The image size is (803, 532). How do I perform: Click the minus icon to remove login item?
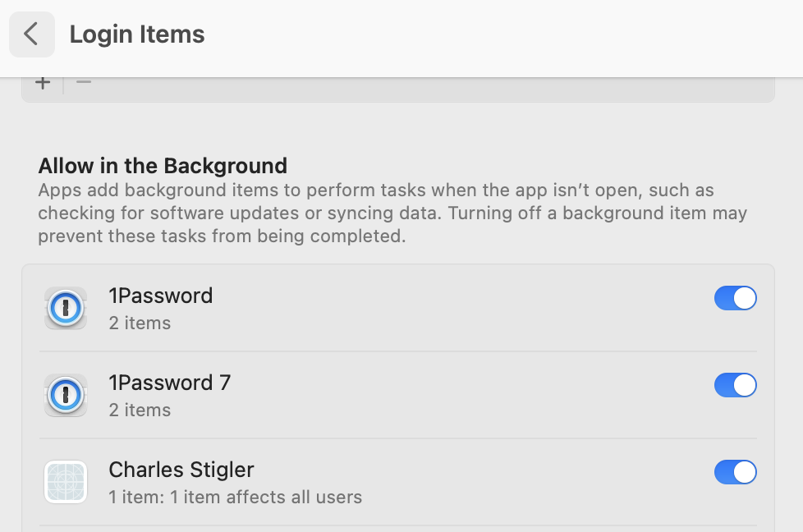[x=82, y=81]
